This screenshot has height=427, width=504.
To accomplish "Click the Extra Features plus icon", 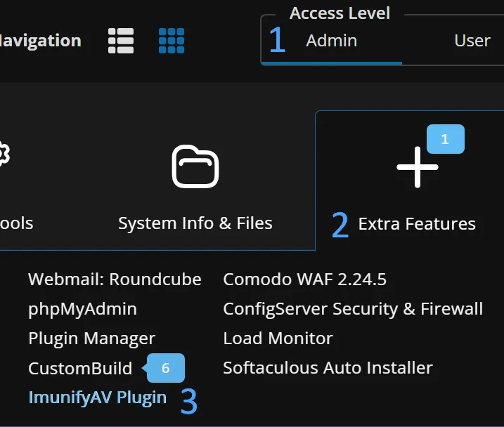I will tap(418, 167).
